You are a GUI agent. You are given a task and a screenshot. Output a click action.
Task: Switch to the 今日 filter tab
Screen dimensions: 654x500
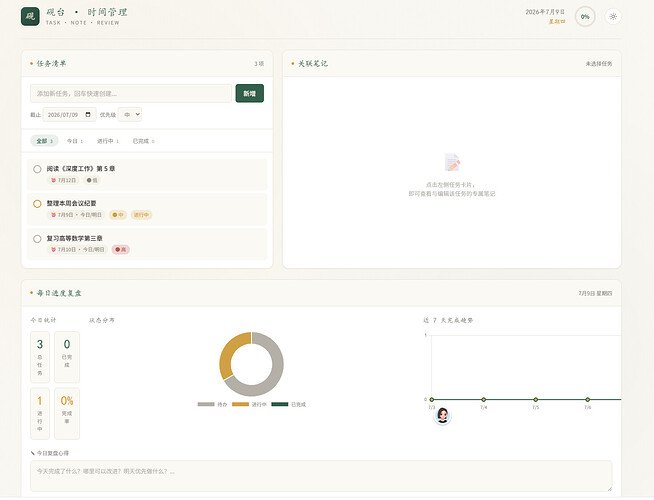coord(75,141)
